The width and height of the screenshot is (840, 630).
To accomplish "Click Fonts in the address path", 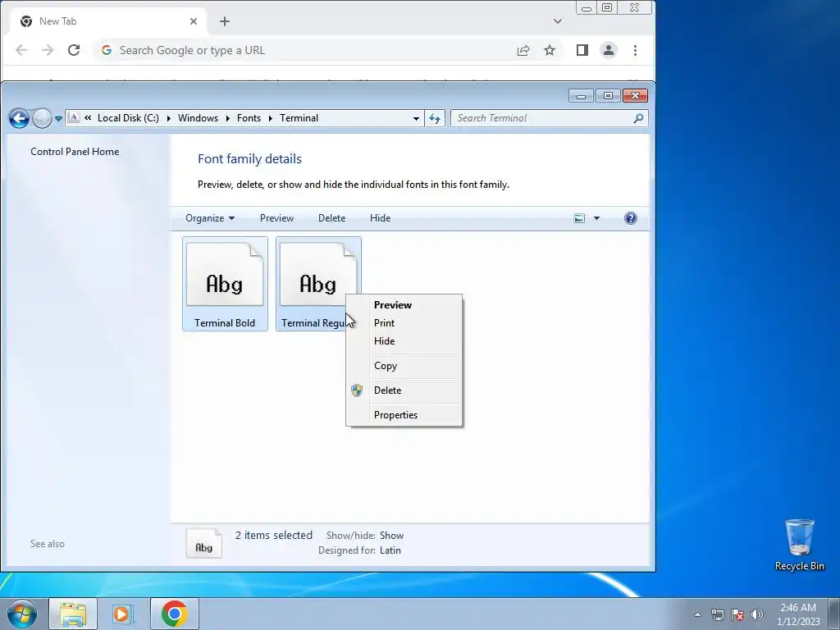I will 249,118.
